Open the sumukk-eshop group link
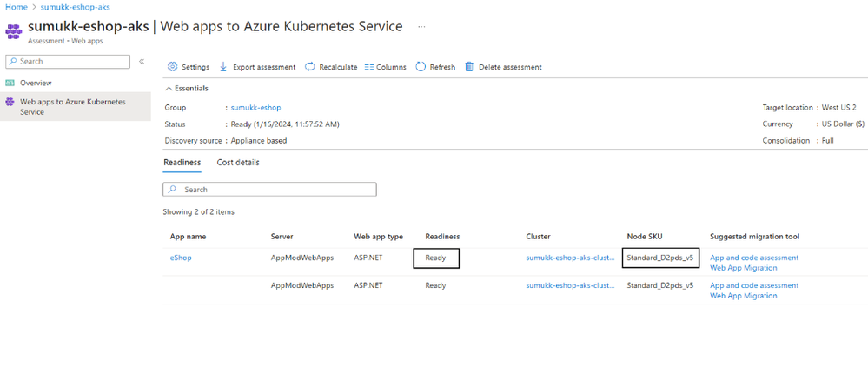 coord(255,108)
